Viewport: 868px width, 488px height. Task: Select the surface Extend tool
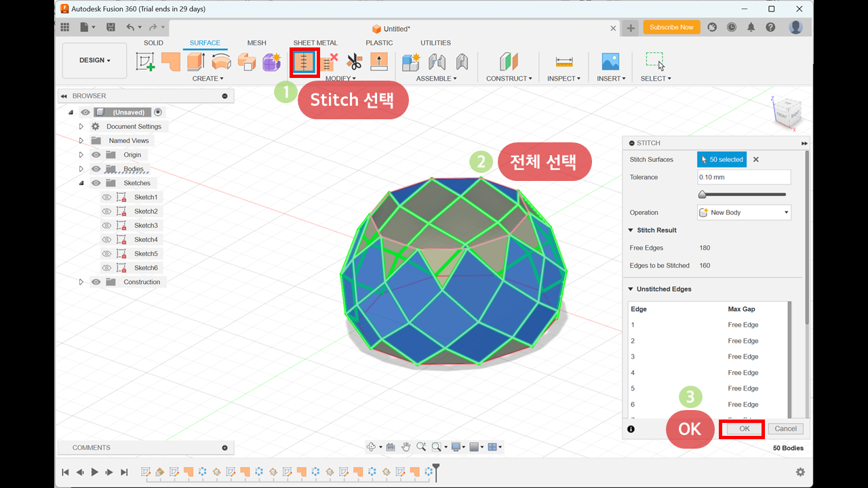(378, 62)
